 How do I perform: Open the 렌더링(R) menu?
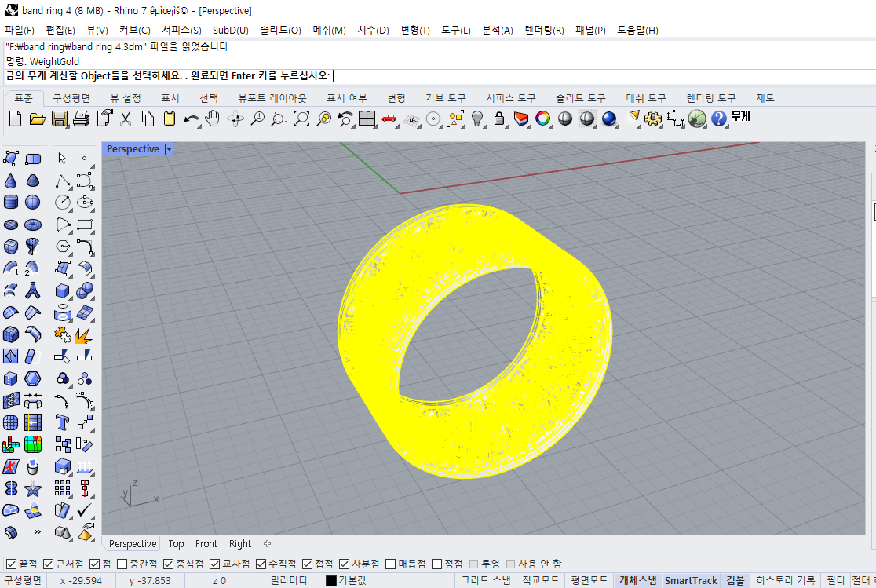pyautogui.click(x=544, y=30)
